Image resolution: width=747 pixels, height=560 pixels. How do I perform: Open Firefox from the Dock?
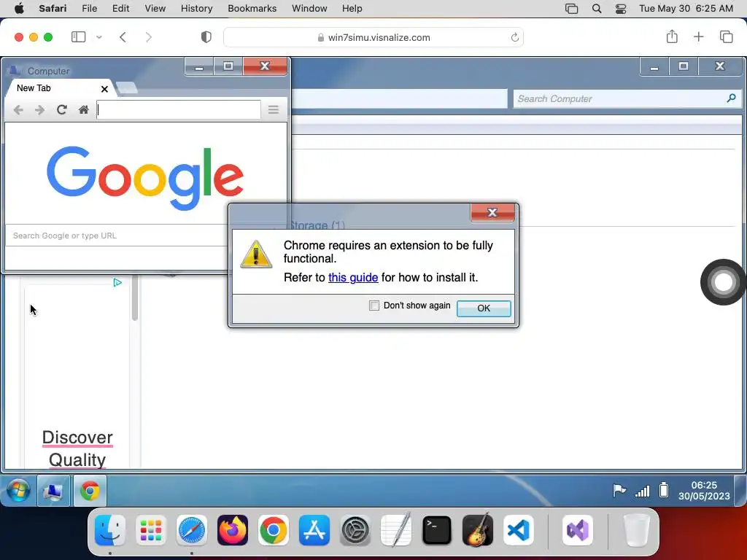coord(233,530)
